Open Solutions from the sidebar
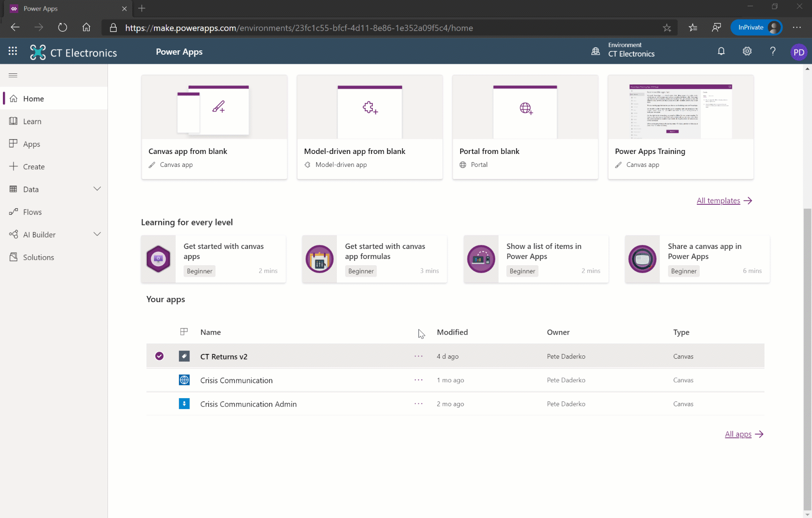 click(x=38, y=257)
